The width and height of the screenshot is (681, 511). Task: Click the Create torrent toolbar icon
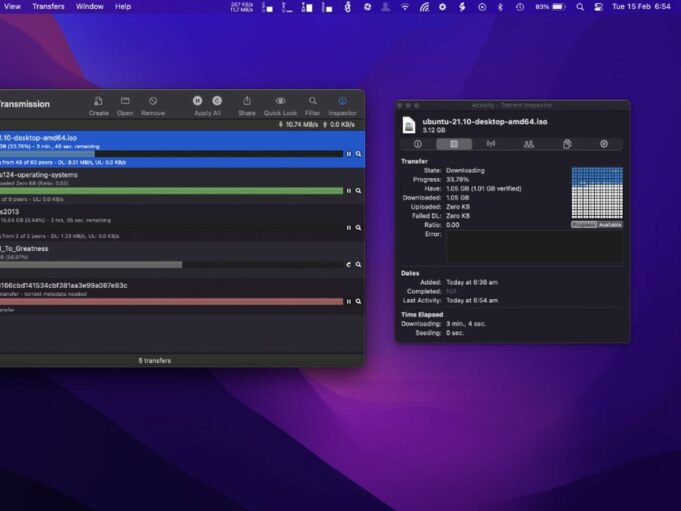coord(99,101)
